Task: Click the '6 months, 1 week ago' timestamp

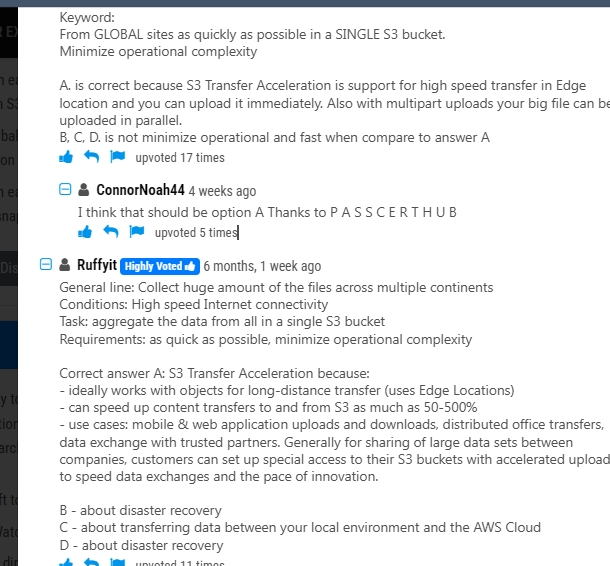Action: (x=262, y=266)
